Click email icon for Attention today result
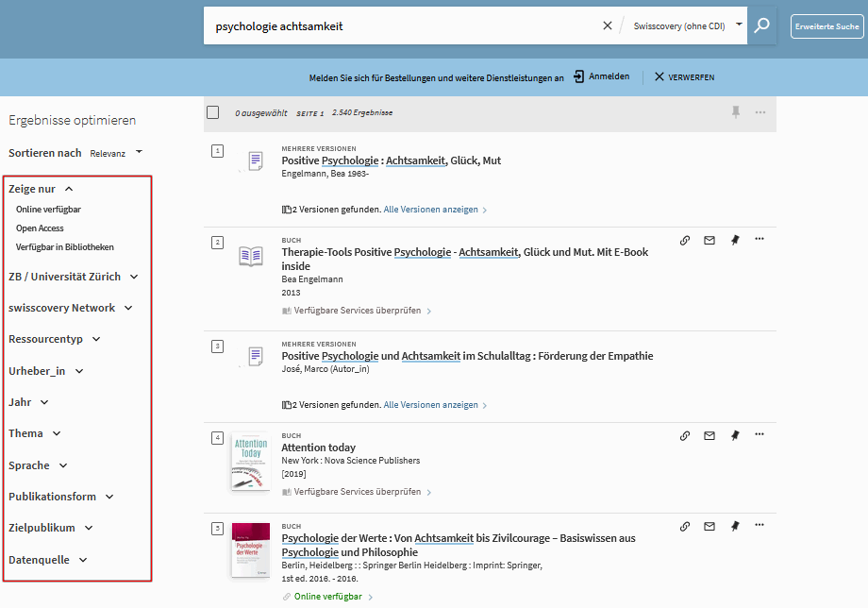Viewport: 868px width, 608px height. pos(709,435)
